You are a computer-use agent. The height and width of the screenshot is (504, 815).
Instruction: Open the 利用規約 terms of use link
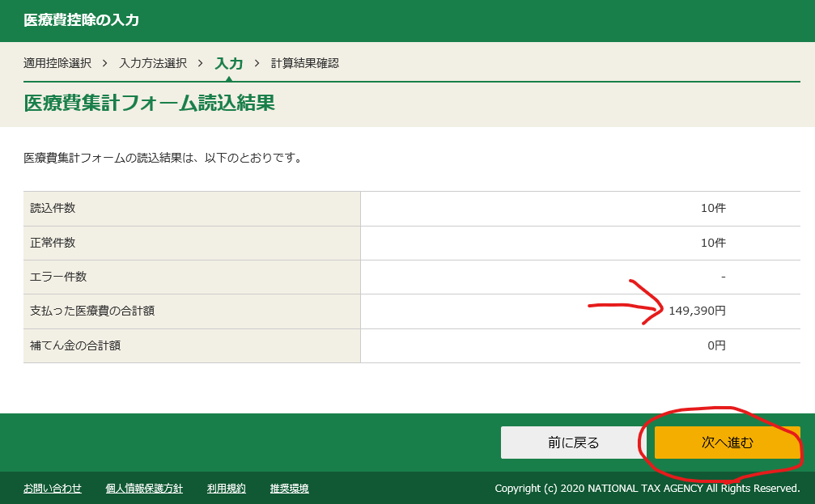pyautogui.click(x=225, y=489)
